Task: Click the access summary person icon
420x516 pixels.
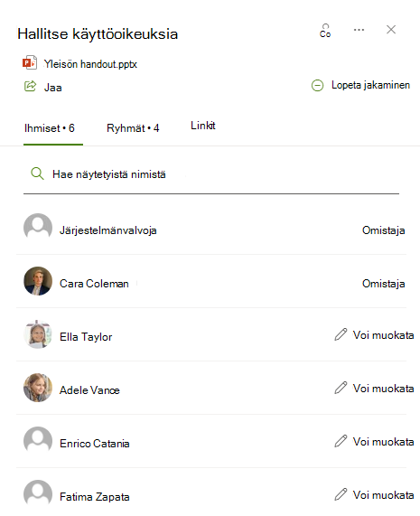Action: pyautogui.click(x=325, y=31)
